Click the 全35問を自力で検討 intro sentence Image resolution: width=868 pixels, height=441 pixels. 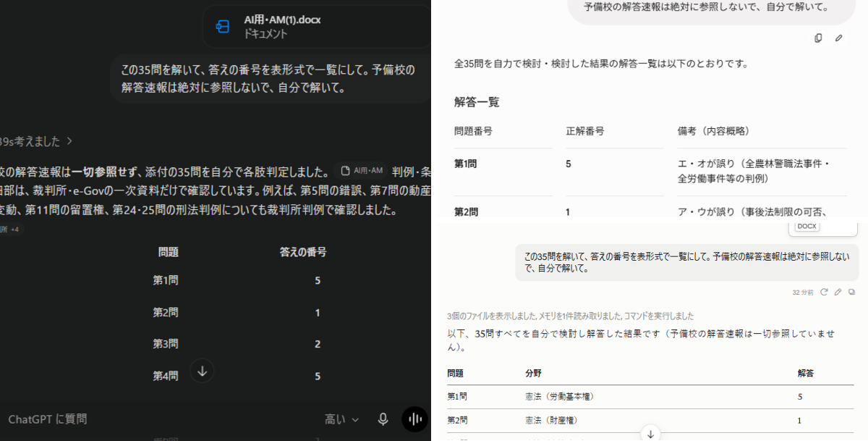[601, 64]
